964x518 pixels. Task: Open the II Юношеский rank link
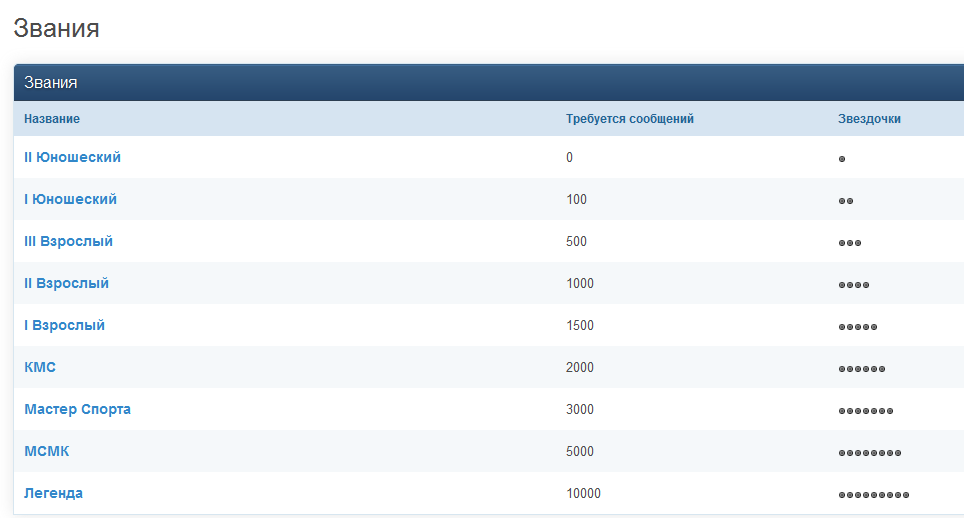72,157
